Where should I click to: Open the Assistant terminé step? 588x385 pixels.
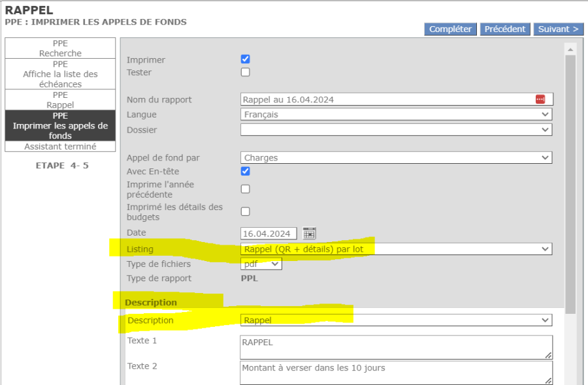(x=60, y=147)
